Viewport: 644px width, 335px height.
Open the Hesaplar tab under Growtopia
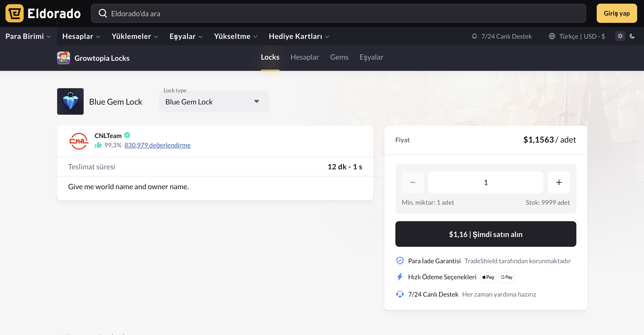point(304,57)
